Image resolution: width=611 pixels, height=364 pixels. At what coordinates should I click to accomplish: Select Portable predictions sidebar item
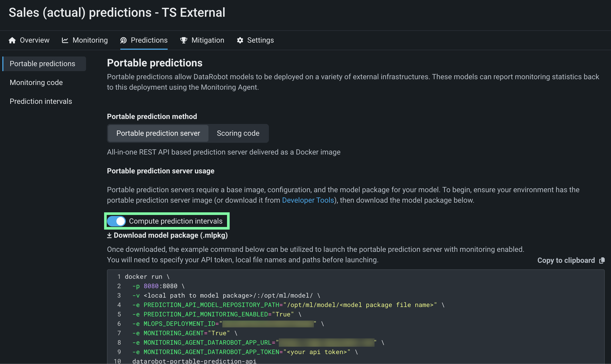[x=42, y=64]
